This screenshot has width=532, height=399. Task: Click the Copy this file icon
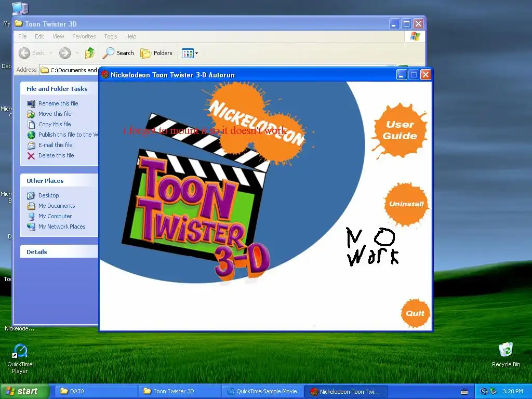31,125
